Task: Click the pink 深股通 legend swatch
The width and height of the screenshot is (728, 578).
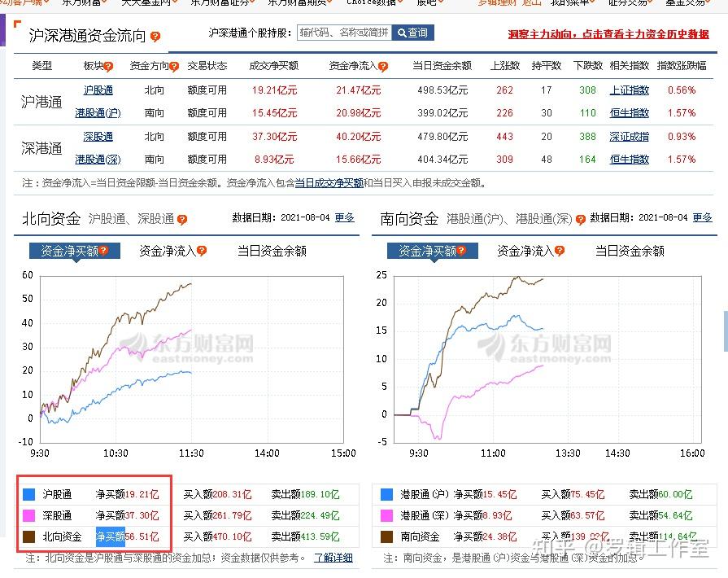Action: point(29,516)
